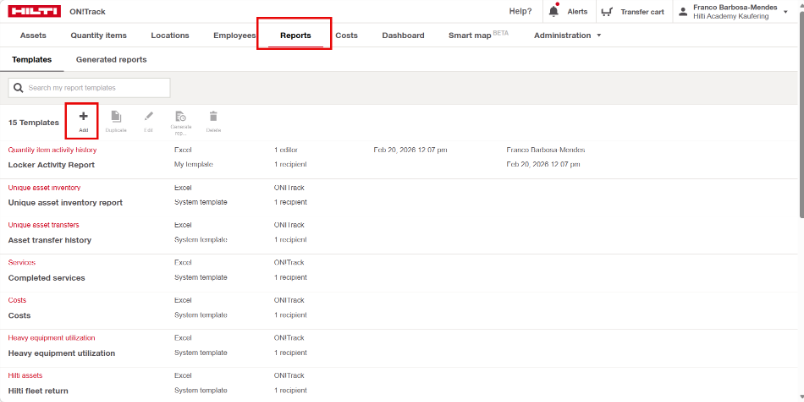804x402 pixels.
Task: Select the Hilti fleet return template
Action: 38,391
